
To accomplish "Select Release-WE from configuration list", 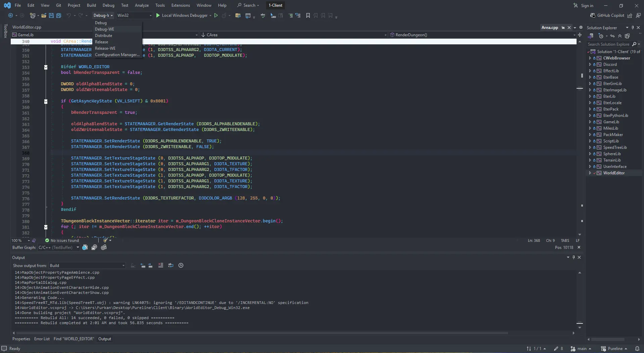I will 105,48.
